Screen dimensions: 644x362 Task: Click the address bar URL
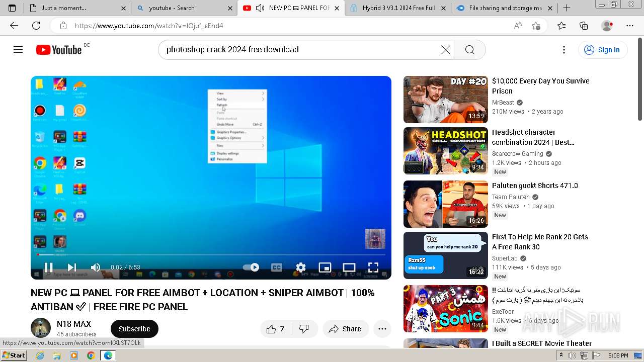point(149,26)
